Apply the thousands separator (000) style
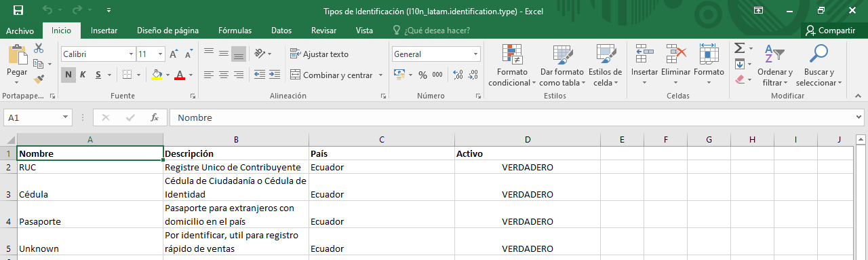868x260 pixels. pyautogui.click(x=437, y=75)
